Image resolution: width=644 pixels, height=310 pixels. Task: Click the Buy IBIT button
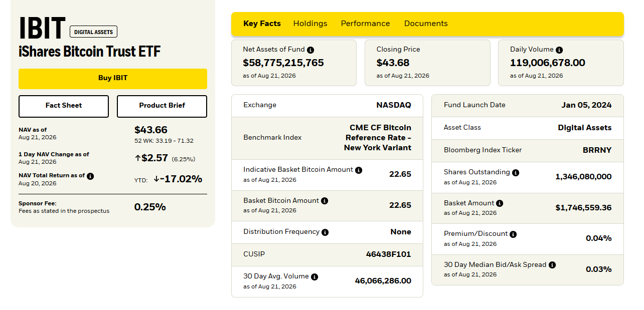[113, 79]
